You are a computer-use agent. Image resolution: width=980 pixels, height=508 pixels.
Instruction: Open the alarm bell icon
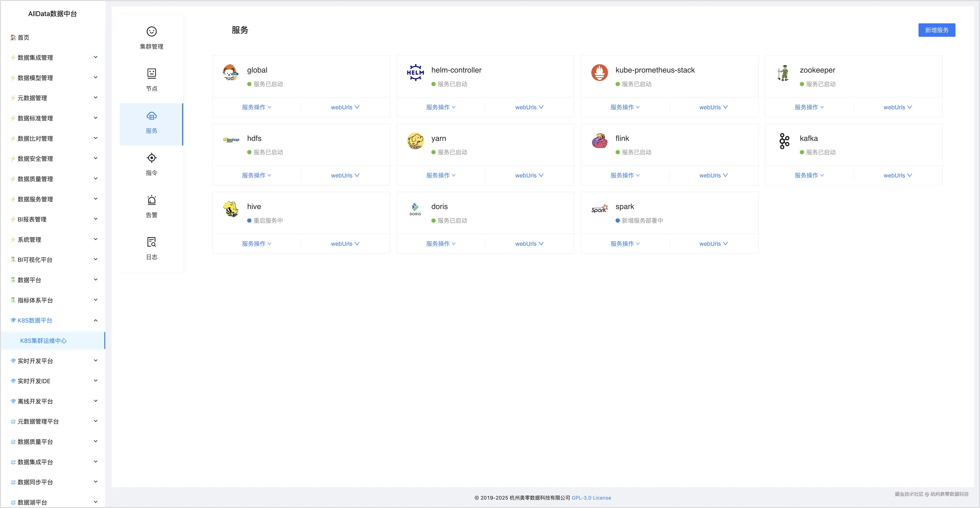coord(151,200)
